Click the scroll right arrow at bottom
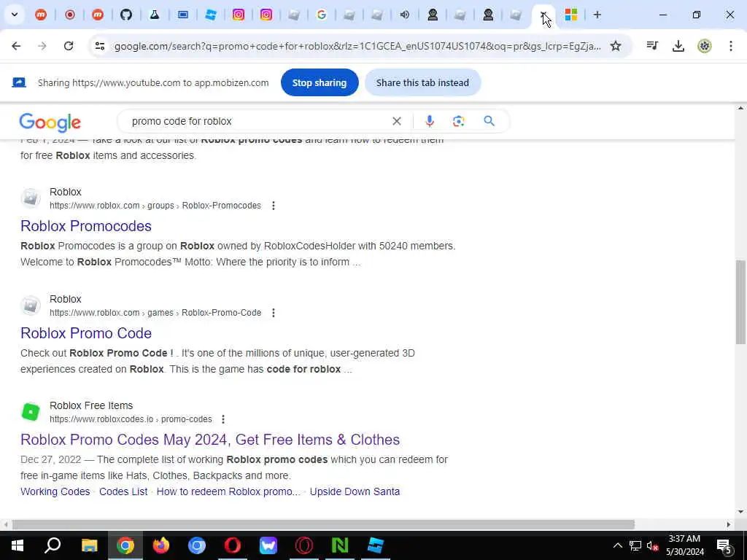 click(x=729, y=524)
